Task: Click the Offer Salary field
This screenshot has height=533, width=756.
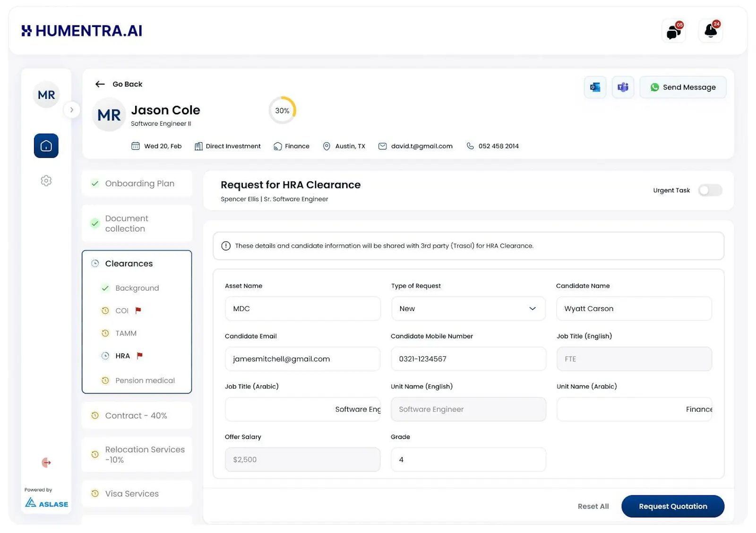Action: 303,459
